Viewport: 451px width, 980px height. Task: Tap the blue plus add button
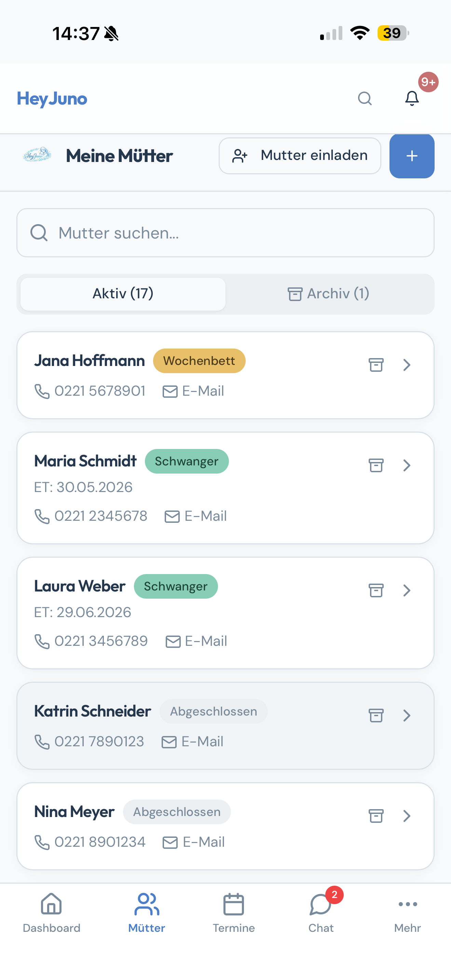[412, 156]
